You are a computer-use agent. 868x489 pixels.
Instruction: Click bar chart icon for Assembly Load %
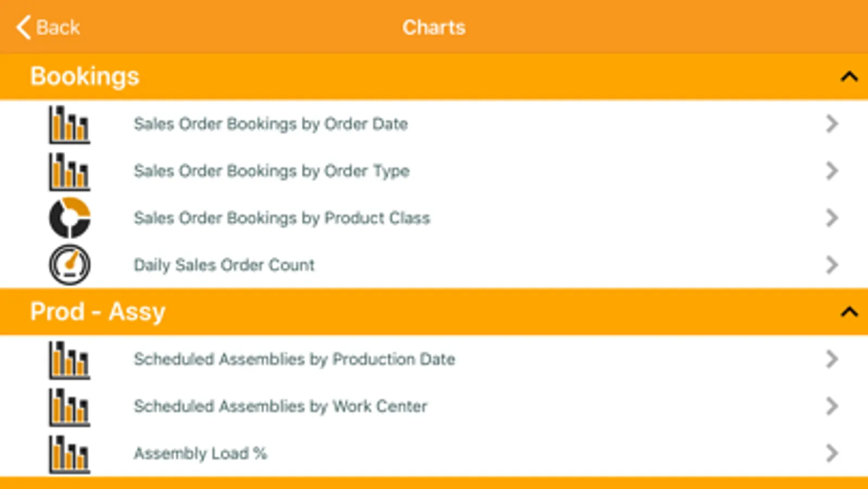click(69, 454)
